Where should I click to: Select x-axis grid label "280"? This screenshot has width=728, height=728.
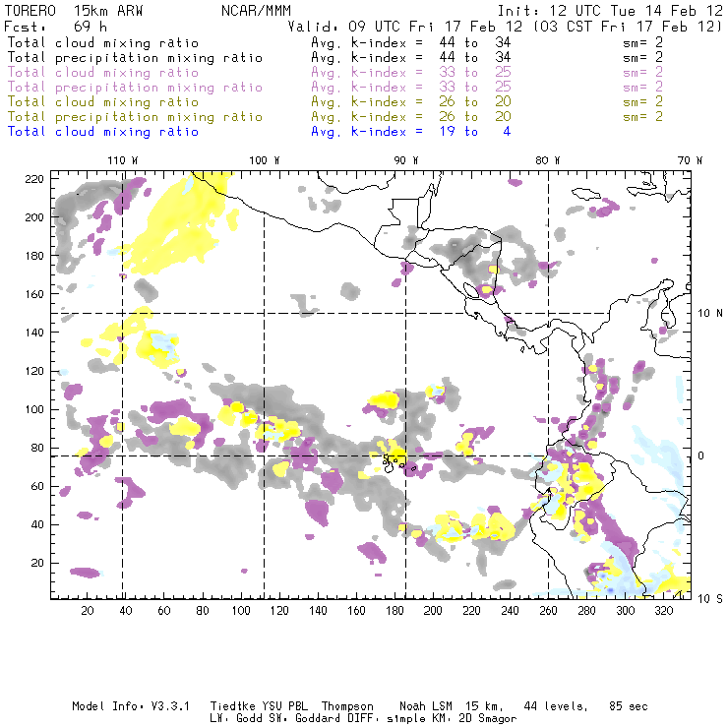pos(586,611)
